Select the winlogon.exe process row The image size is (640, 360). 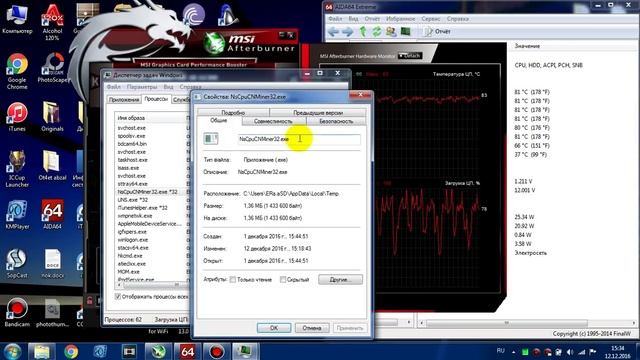(151, 240)
